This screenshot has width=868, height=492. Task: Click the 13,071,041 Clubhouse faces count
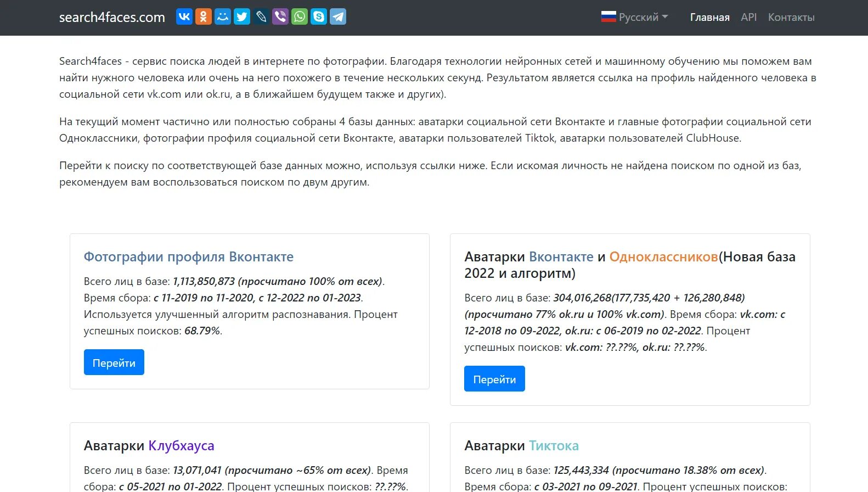click(198, 470)
